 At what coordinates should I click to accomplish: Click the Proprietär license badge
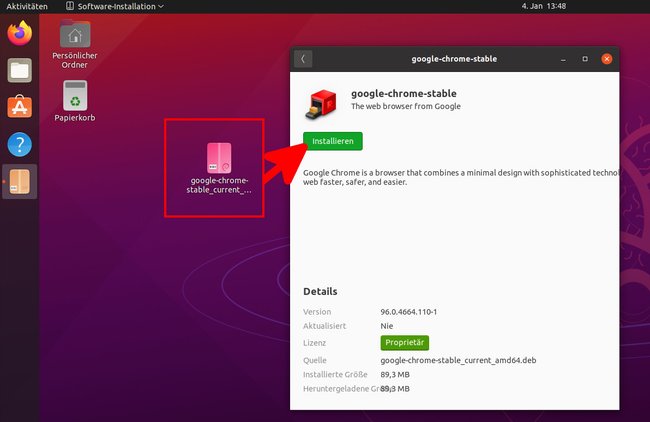pos(405,343)
